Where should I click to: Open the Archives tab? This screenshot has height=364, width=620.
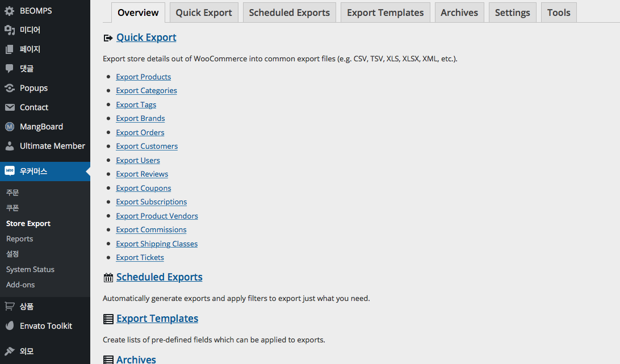pos(459,12)
